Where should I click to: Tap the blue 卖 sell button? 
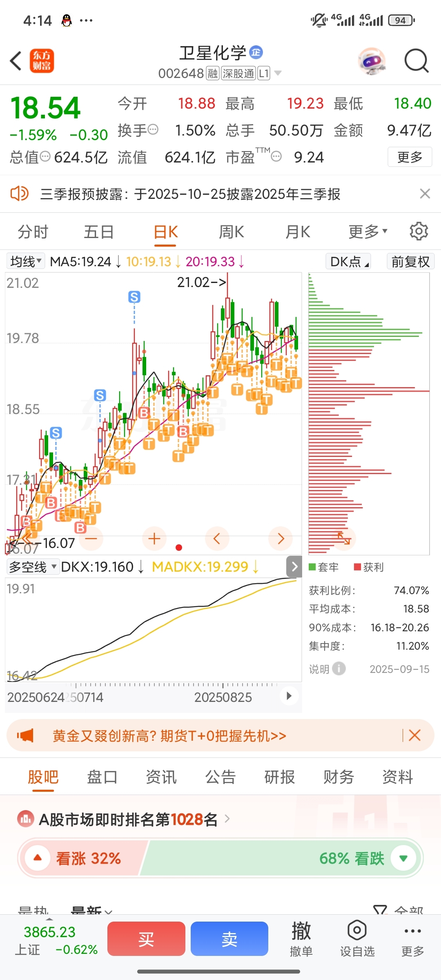click(229, 939)
